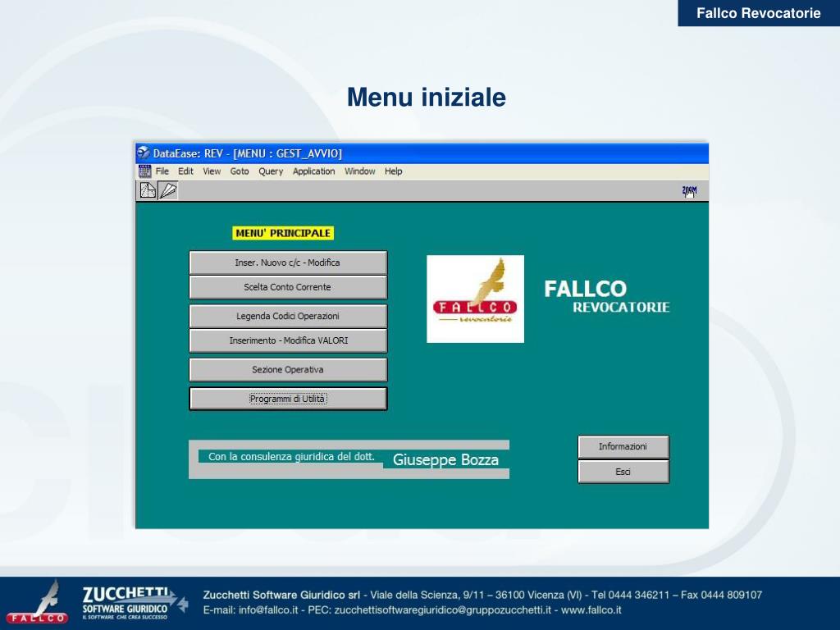Click the Programmi di Utilità button
This screenshot has height=630, width=840.
coord(288,399)
